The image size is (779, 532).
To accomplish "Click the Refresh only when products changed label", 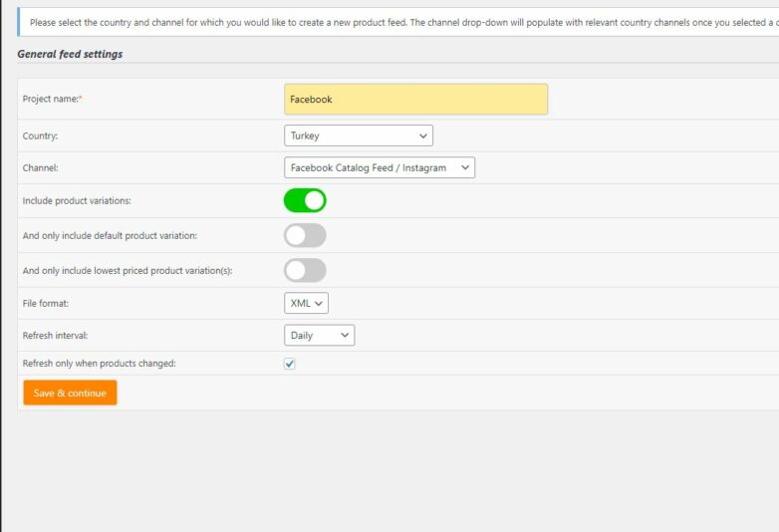I will 99,364.
